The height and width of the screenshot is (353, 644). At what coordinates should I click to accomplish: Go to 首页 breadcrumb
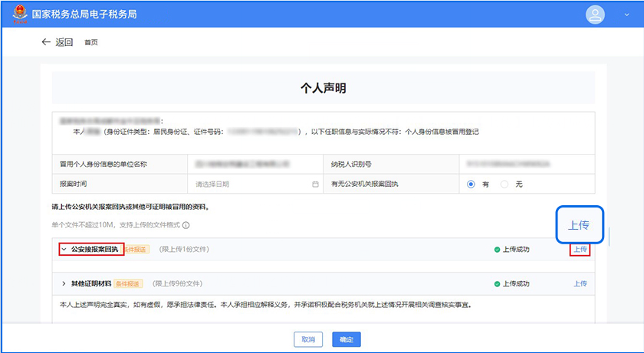coord(91,42)
